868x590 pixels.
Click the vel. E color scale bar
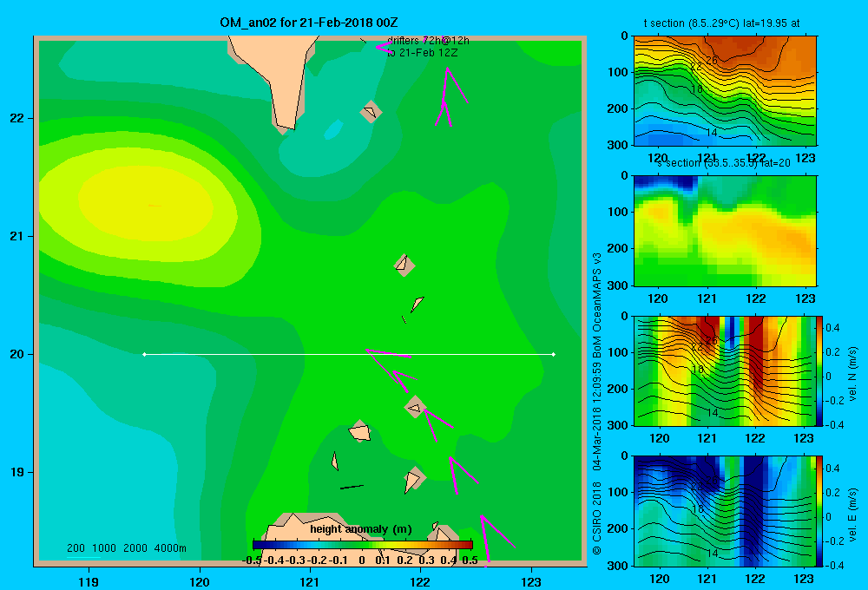point(819,511)
